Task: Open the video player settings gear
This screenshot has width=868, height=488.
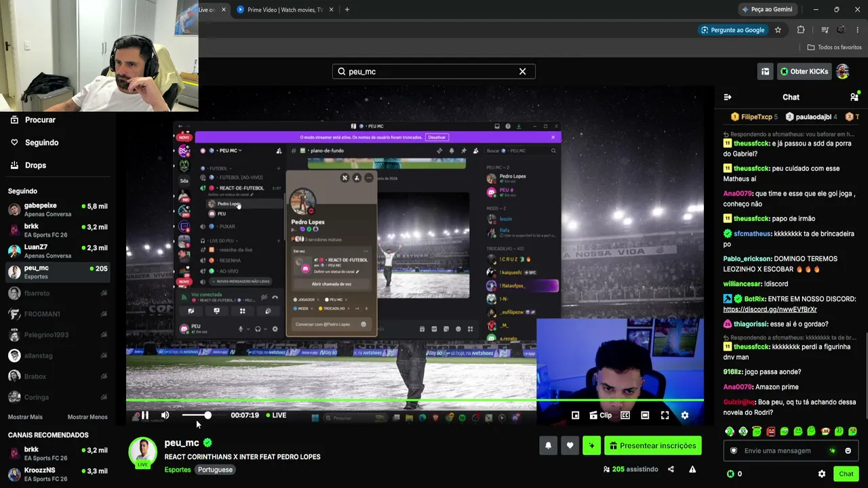Action: 684,415
